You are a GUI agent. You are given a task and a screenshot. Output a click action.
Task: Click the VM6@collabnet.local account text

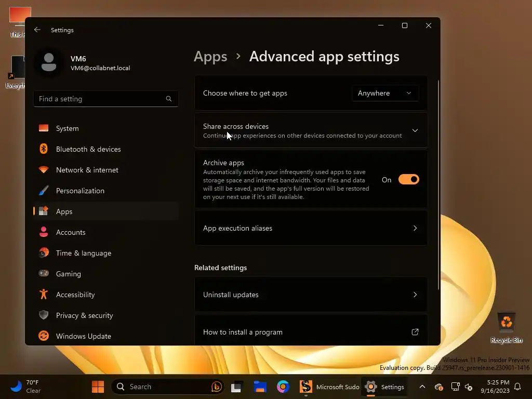pyautogui.click(x=100, y=68)
